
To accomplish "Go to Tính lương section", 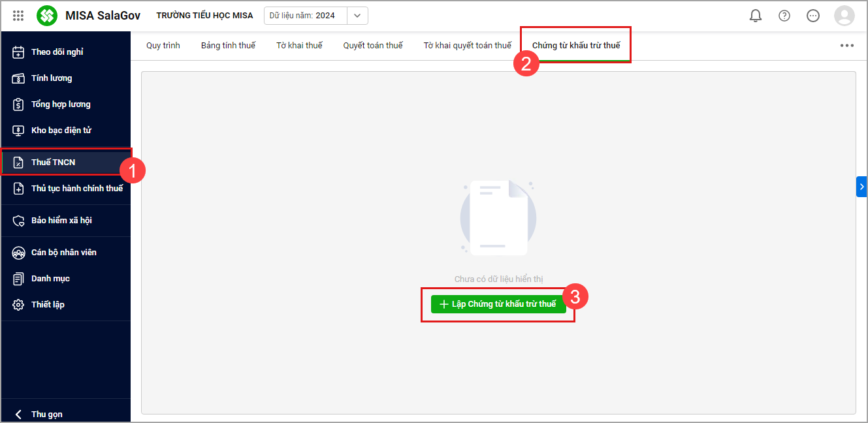I will click(52, 78).
